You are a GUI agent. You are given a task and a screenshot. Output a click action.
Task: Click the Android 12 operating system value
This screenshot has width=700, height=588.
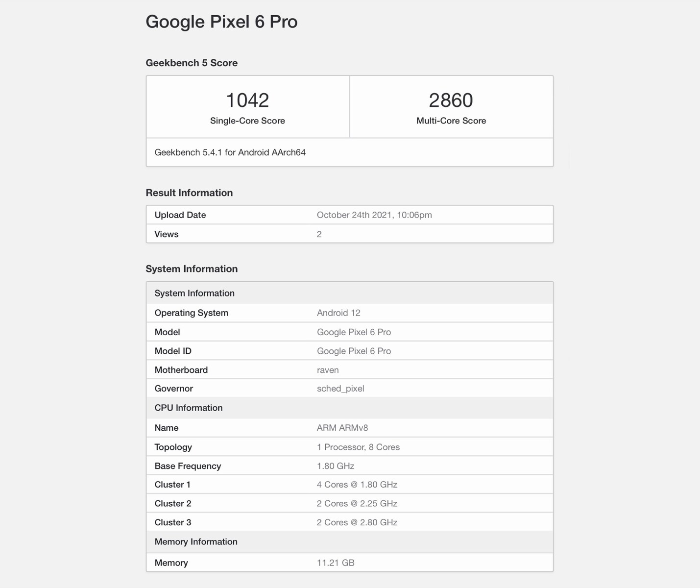338,313
